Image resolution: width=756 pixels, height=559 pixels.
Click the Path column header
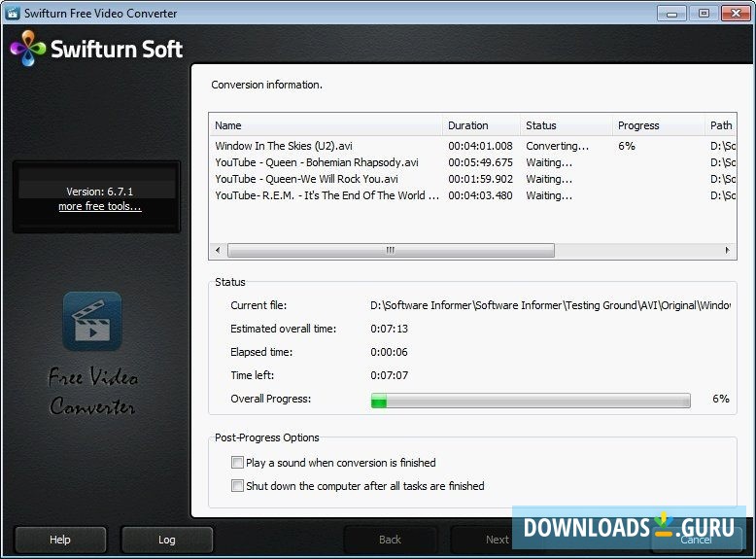pos(721,125)
